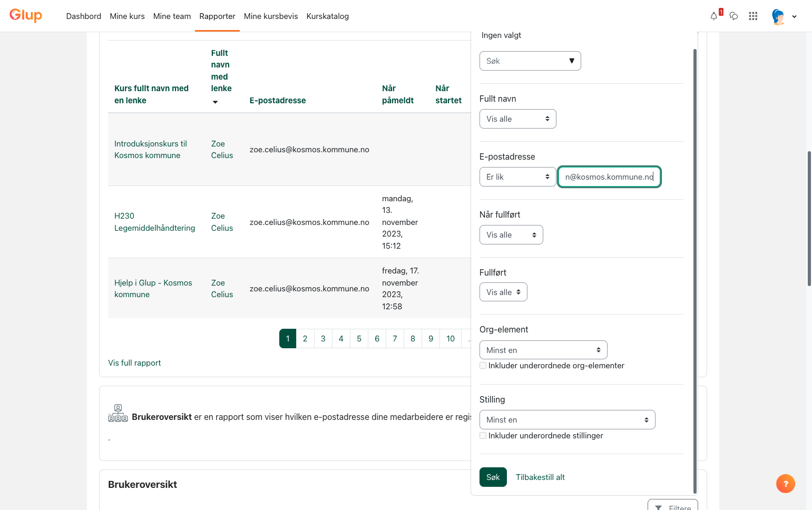The width and height of the screenshot is (812, 510).
Task: Click the Glup logo
Action: [x=26, y=15]
